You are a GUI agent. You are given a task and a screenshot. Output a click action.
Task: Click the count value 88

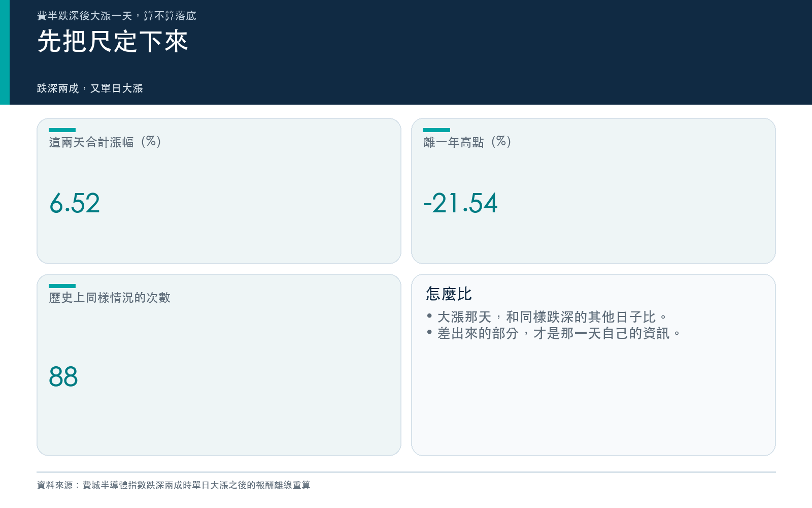point(63,376)
